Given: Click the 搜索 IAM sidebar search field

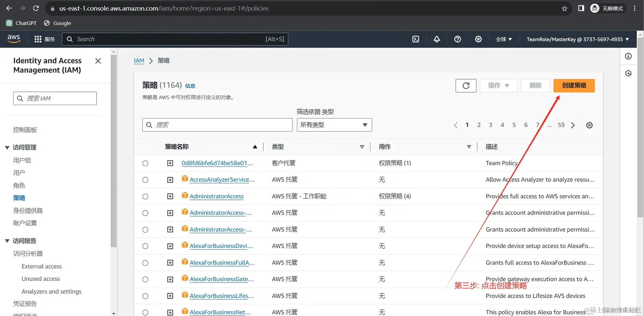Looking at the screenshot, I should click(x=55, y=98).
